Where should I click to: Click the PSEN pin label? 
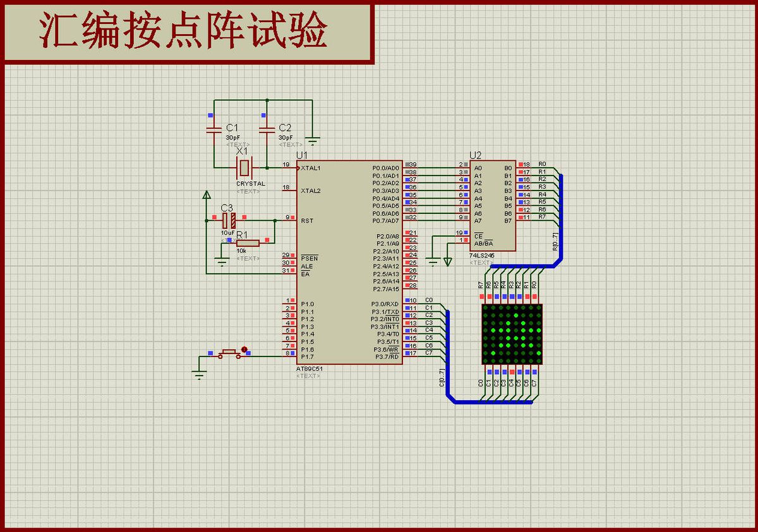pyautogui.click(x=310, y=259)
